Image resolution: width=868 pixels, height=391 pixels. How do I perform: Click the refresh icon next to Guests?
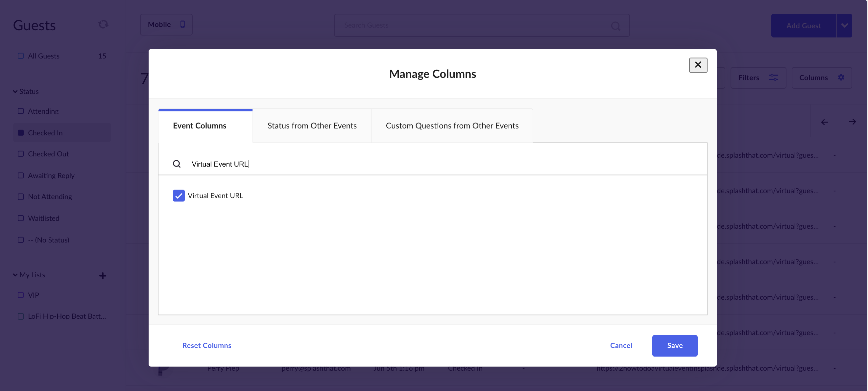click(103, 24)
